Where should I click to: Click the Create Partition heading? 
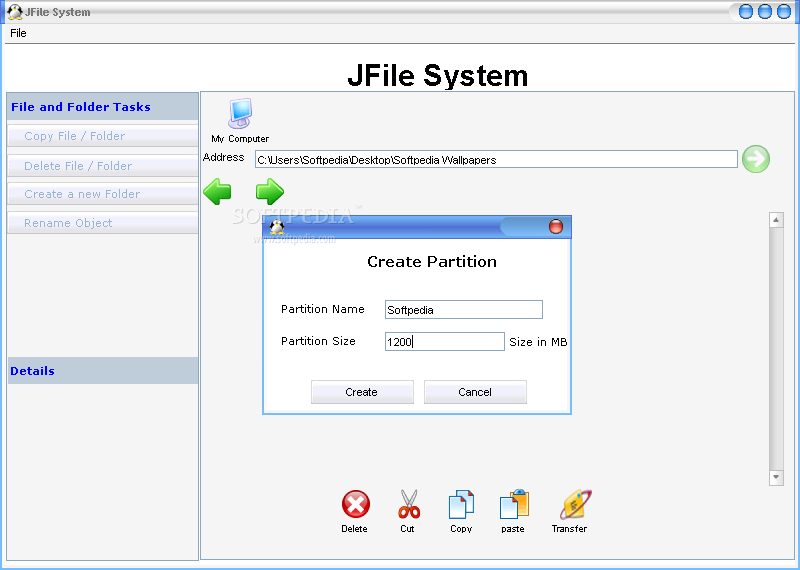click(x=432, y=261)
